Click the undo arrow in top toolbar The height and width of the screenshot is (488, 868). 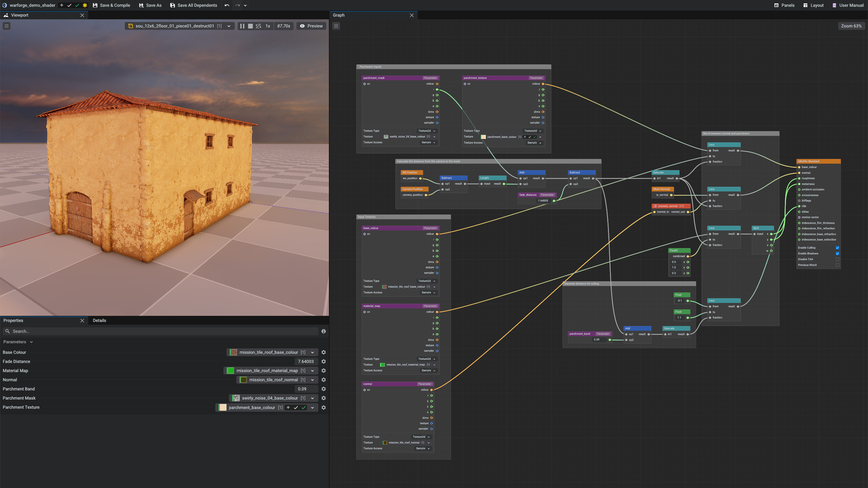227,5
